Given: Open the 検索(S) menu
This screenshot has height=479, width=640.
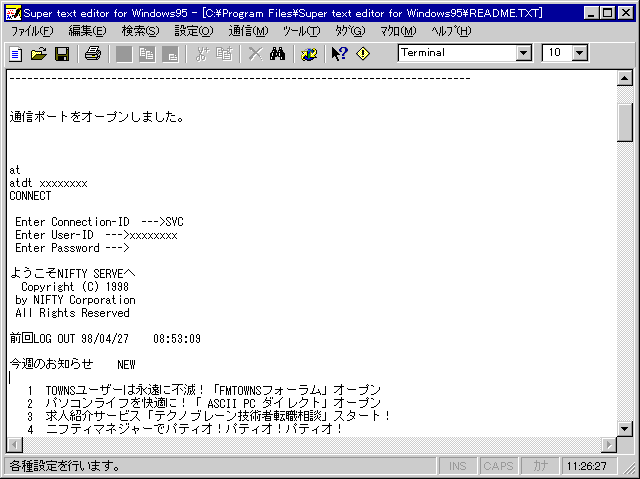Looking at the screenshot, I should tap(140, 31).
